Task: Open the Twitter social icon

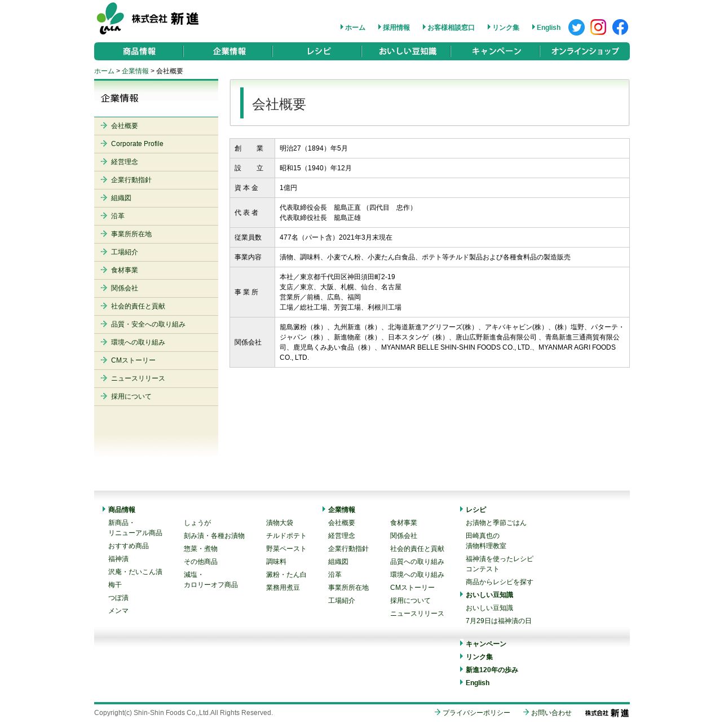Action: click(x=576, y=27)
